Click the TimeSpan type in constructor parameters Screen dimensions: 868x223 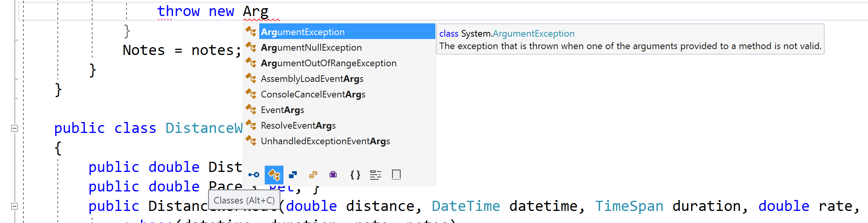click(629, 206)
